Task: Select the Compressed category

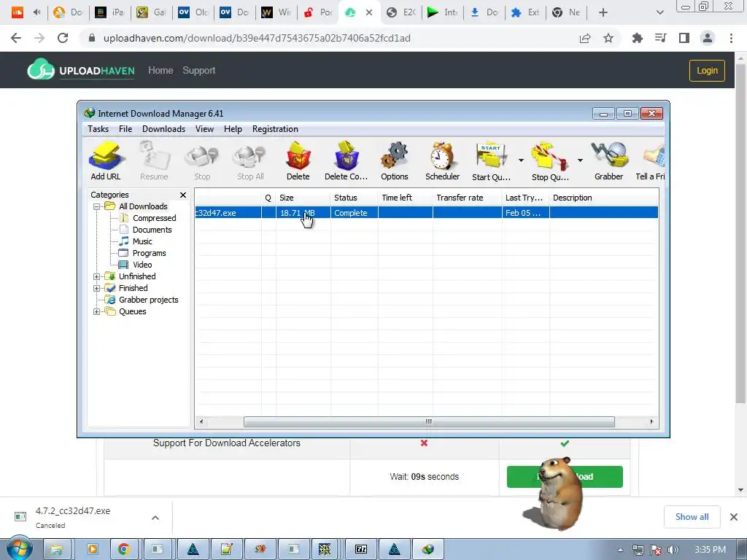Action: [154, 218]
